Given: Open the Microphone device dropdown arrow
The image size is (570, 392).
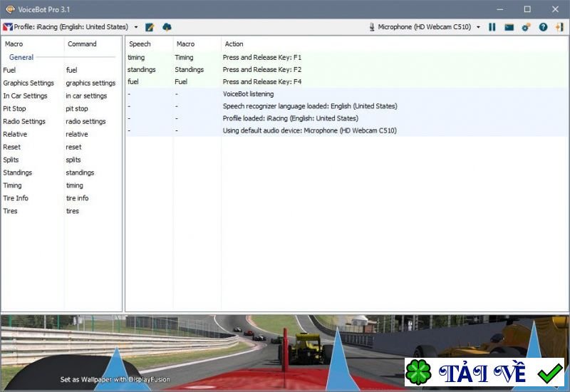Looking at the screenshot, I should 478,27.
